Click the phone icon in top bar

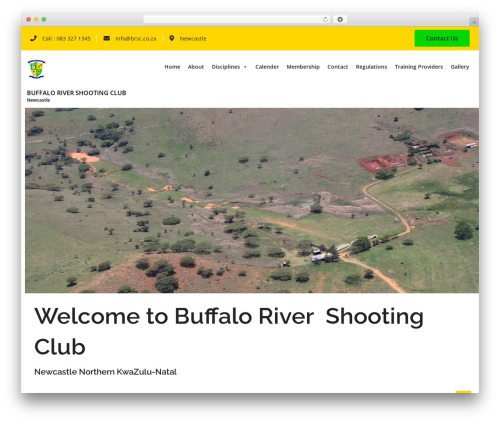pyautogui.click(x=33, y=38)
